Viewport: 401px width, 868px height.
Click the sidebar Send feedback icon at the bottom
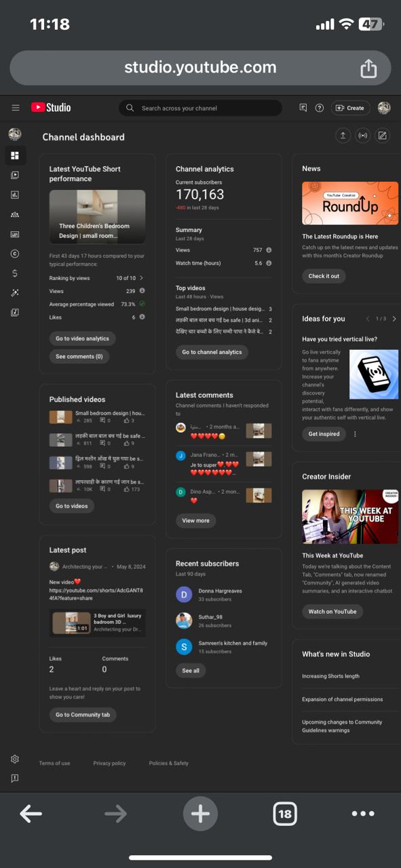click(x=15, y=778)
